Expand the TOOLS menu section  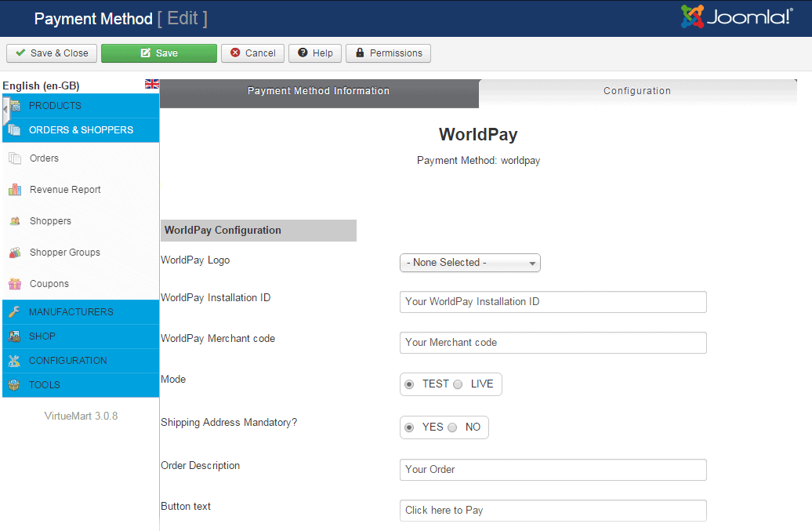(81, 385)
